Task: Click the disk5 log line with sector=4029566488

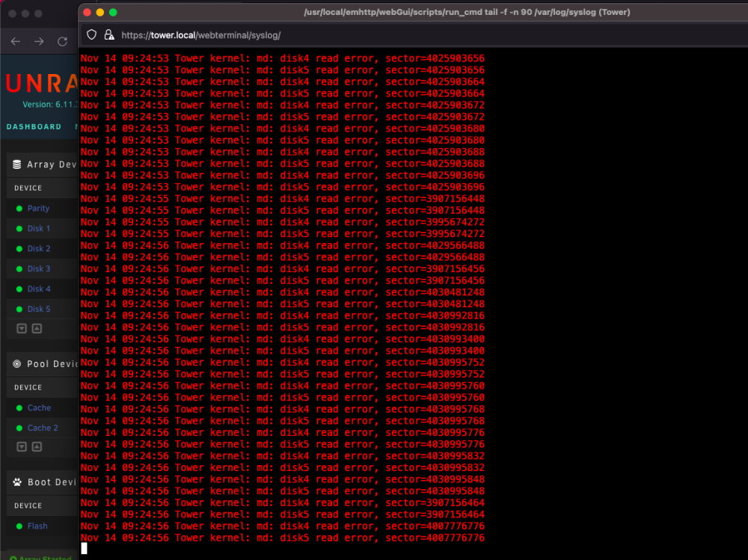Action: pos(283,257)
